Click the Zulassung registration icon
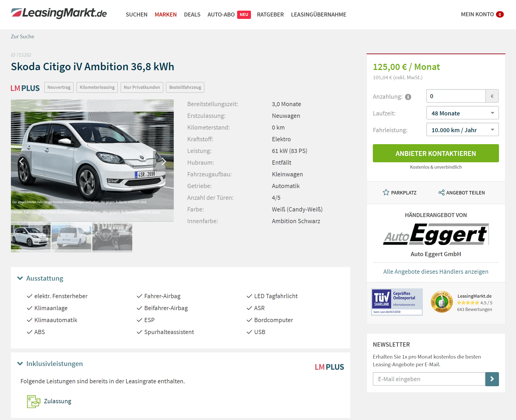Screen dimensions: 516x420 click(34, 401)
